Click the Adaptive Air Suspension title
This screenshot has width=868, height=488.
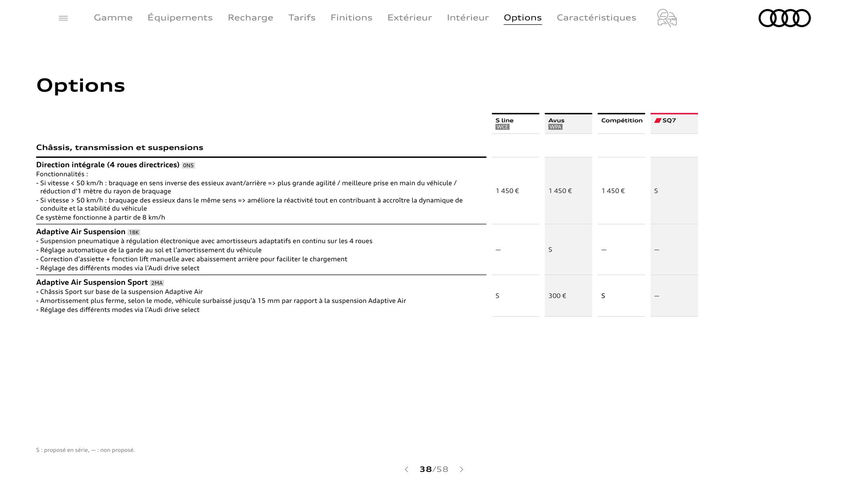81,232
